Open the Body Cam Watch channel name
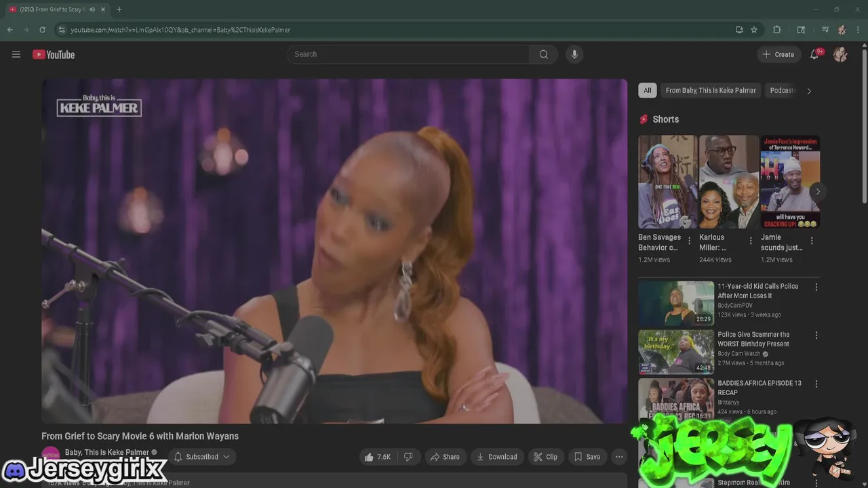868x488 pixels. click(x=739, y=354)
